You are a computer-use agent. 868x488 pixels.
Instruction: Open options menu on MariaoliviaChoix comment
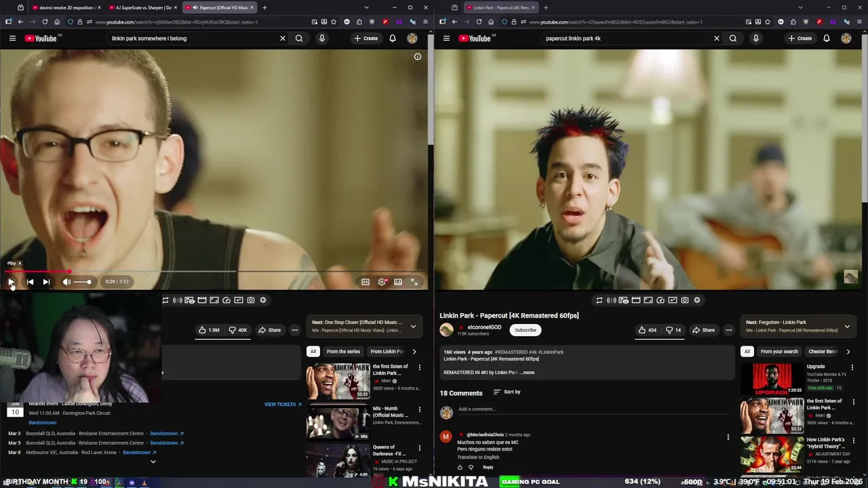728,438
